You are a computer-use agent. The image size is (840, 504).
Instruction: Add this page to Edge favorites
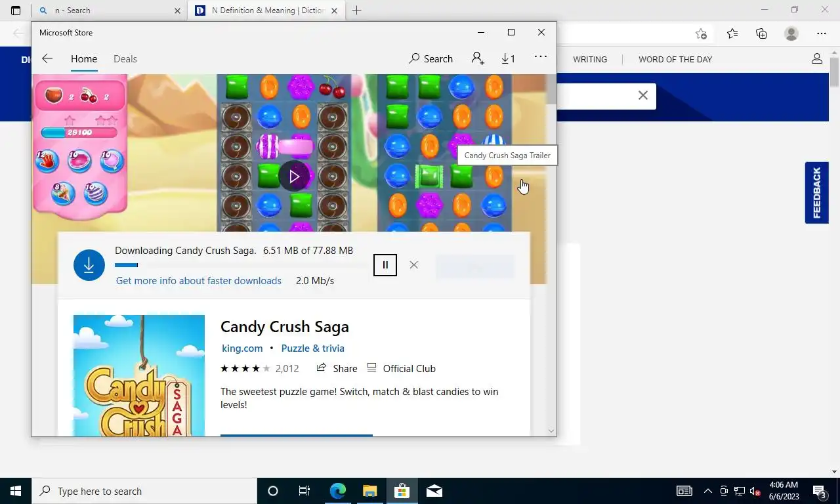[701, 33]
